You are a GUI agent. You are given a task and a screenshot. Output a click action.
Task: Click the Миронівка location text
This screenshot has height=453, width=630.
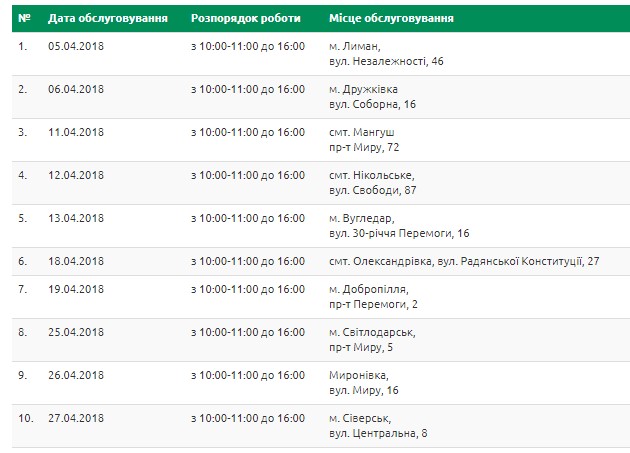[359, 375]
